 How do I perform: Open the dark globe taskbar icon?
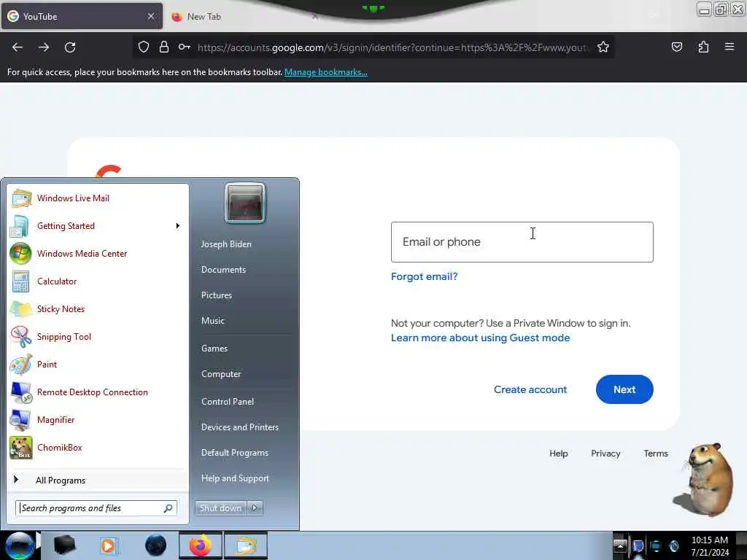156,545
